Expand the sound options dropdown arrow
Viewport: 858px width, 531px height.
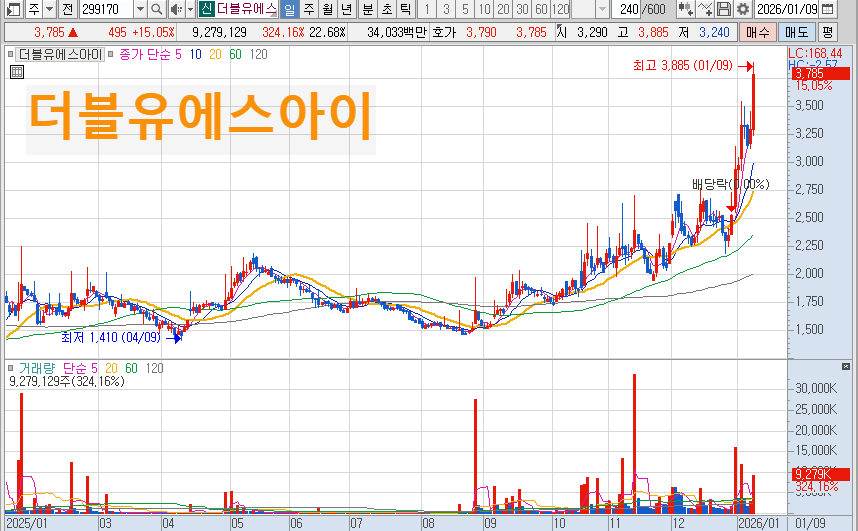(190, 9)
